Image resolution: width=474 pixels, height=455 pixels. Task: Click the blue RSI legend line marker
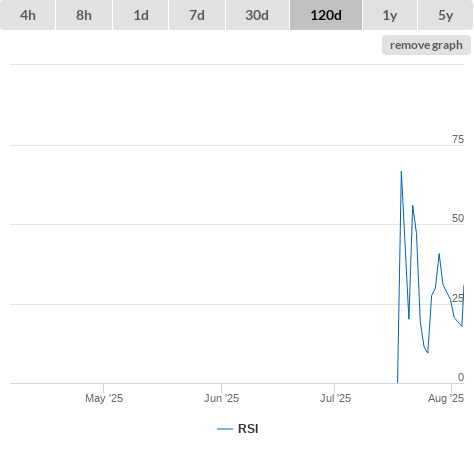[225, 429]
